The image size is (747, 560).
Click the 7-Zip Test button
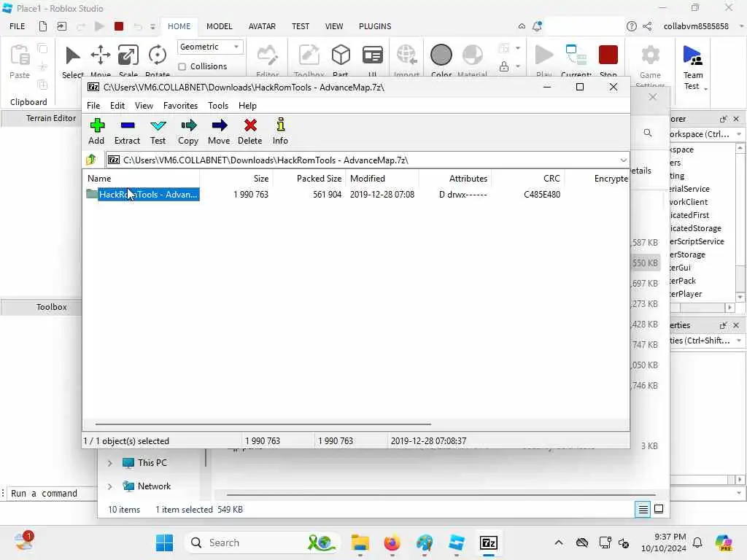click(158, 131)
